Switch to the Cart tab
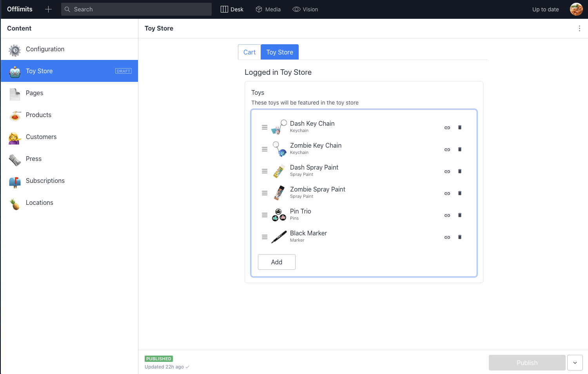Screen dimensions: 588x374 point(249,52)
